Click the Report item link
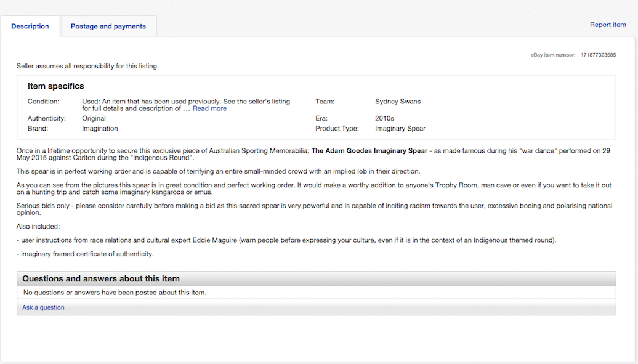 607,25
